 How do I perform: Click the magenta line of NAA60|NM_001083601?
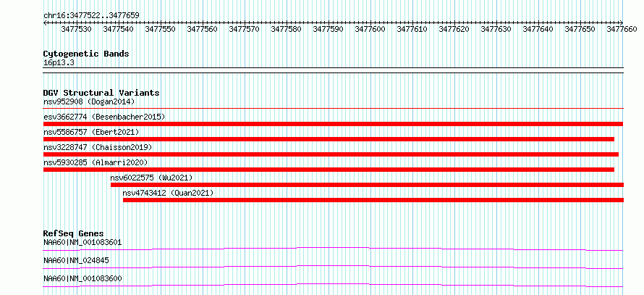(333, 249)
